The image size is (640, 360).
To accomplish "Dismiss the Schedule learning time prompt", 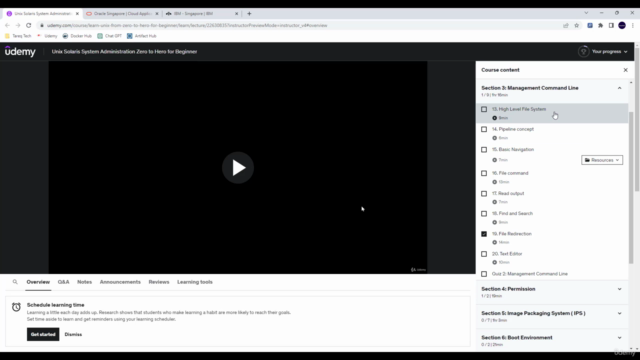I will pyautogui.click(x=73, y=334).
